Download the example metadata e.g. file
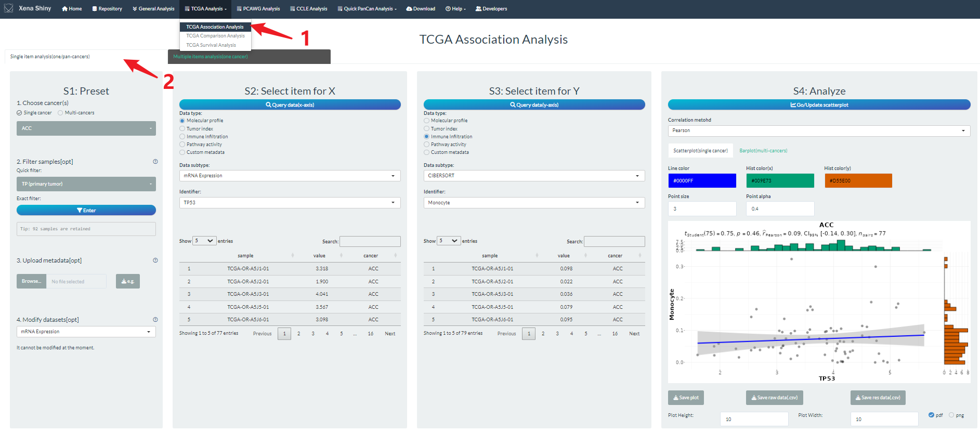 point(127,281)
